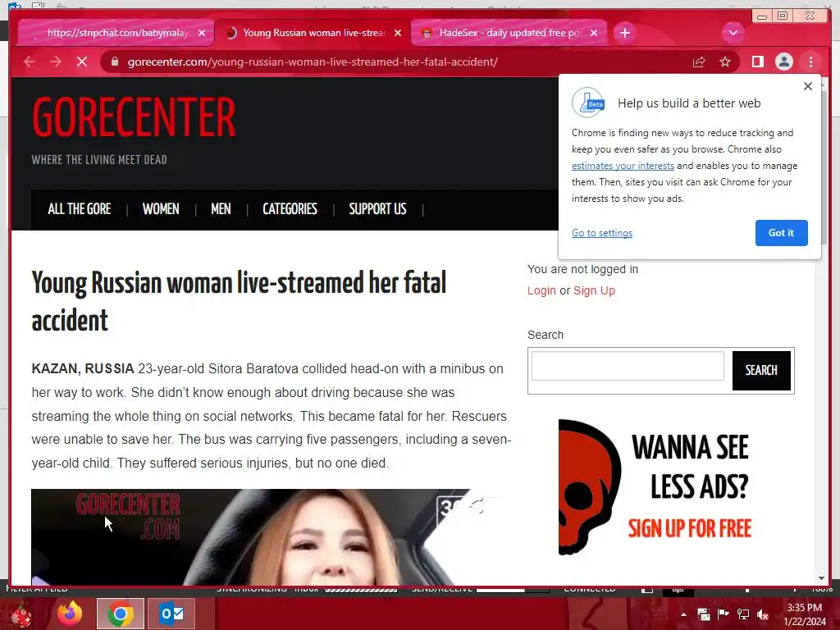Close the stripchat tab

[202, 33]
